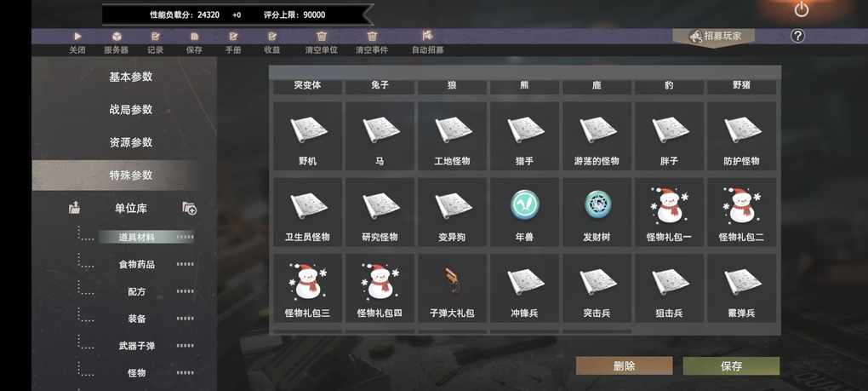Click the 清空事件 trash icon

click(x=372, y=36)
